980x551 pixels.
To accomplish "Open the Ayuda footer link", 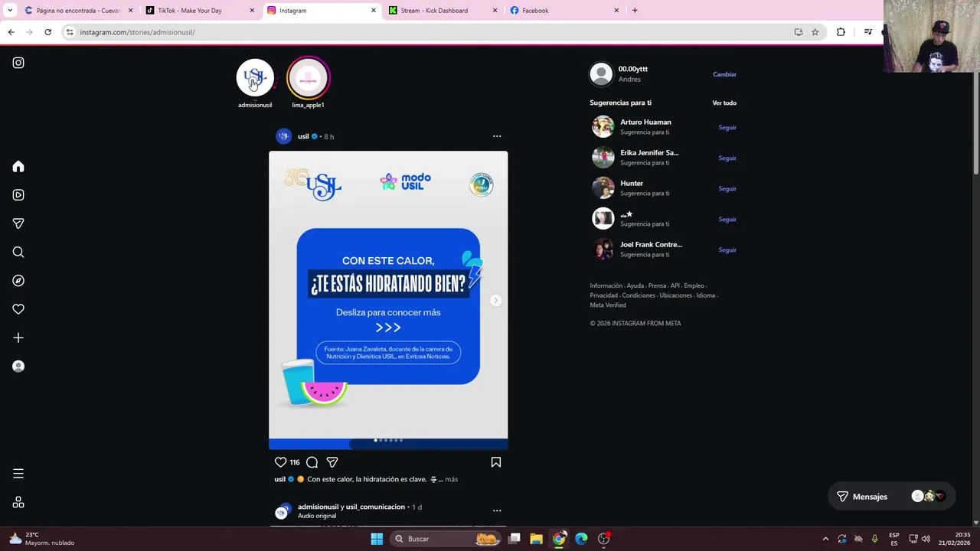I will (635, 285).
